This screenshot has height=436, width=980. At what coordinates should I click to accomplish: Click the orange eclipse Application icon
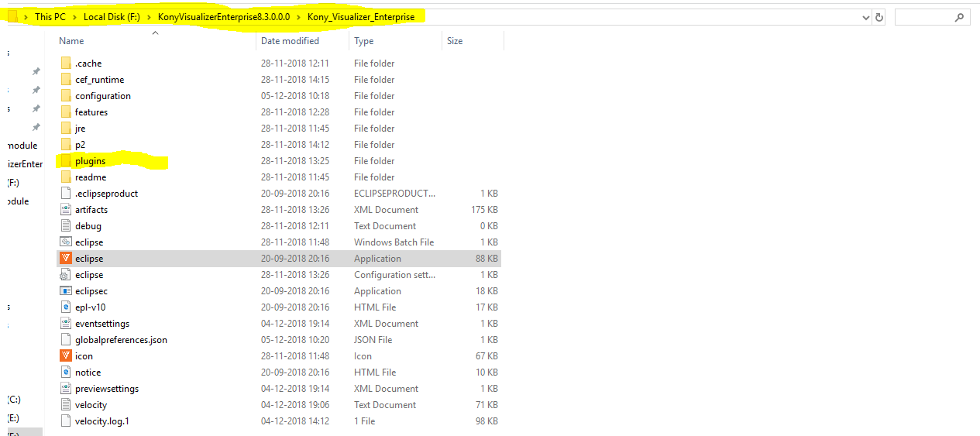[66, 259]
